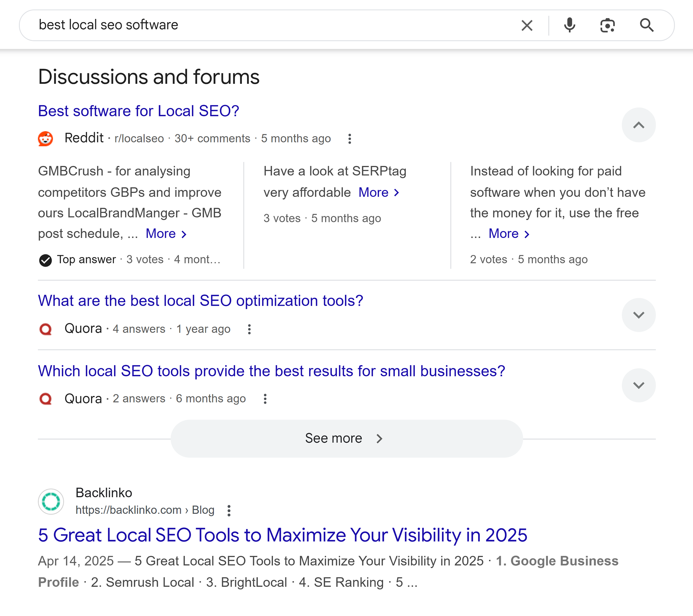Click the 'Backlinko' site name
Viewport: 693px width, 616px height.
click(104, 493)
